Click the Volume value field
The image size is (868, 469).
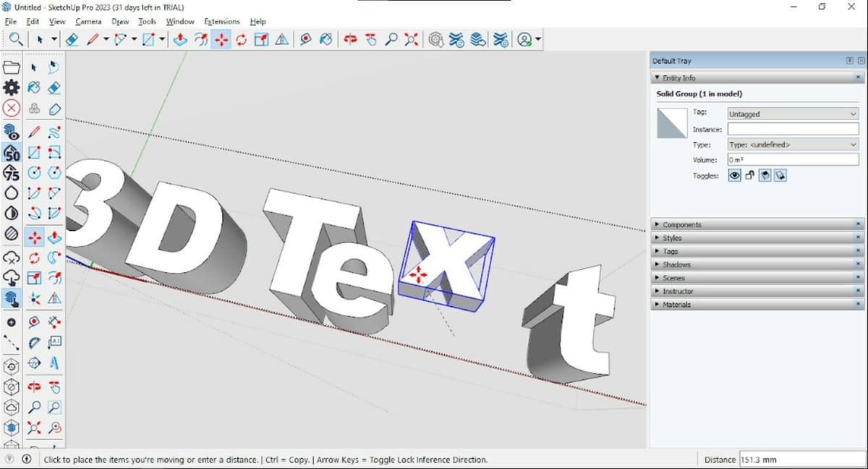793,160
